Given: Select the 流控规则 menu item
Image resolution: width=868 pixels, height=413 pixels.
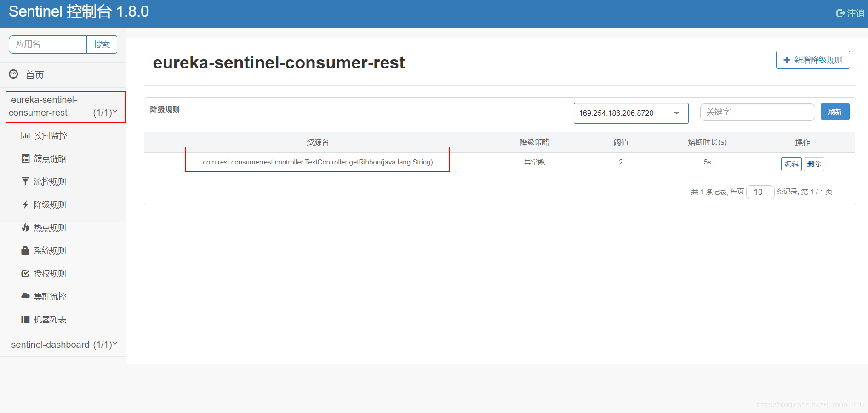Looking at the screenshot, I should [x=50, y=181].
